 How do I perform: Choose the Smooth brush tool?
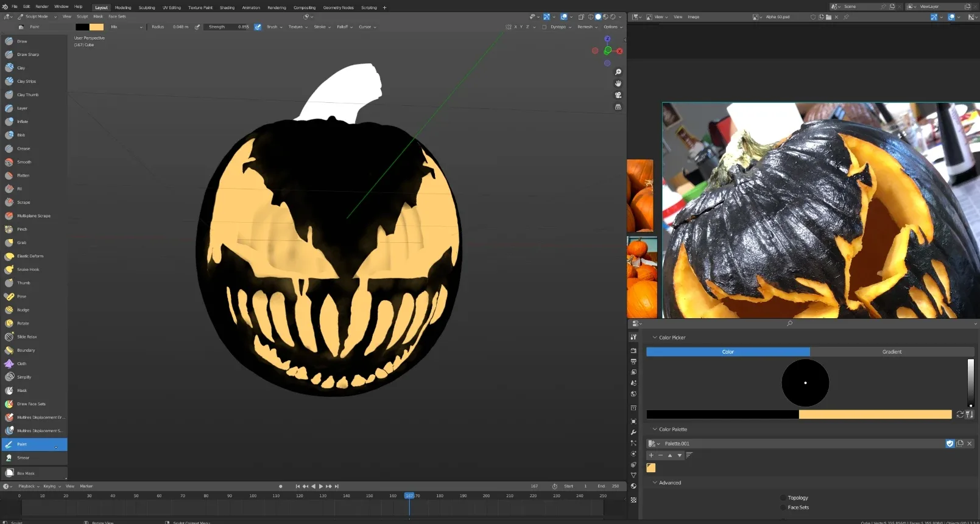24,162
